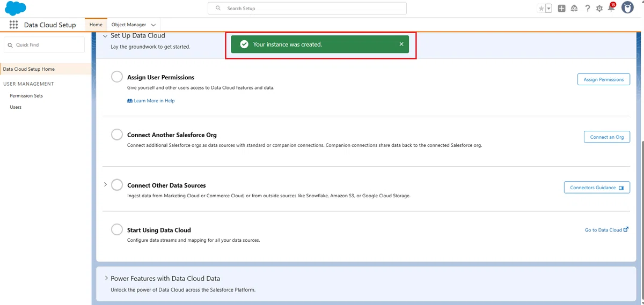Click the Connect Other Data Sources heading
The image size is (644, 305).
click(166, 185)
